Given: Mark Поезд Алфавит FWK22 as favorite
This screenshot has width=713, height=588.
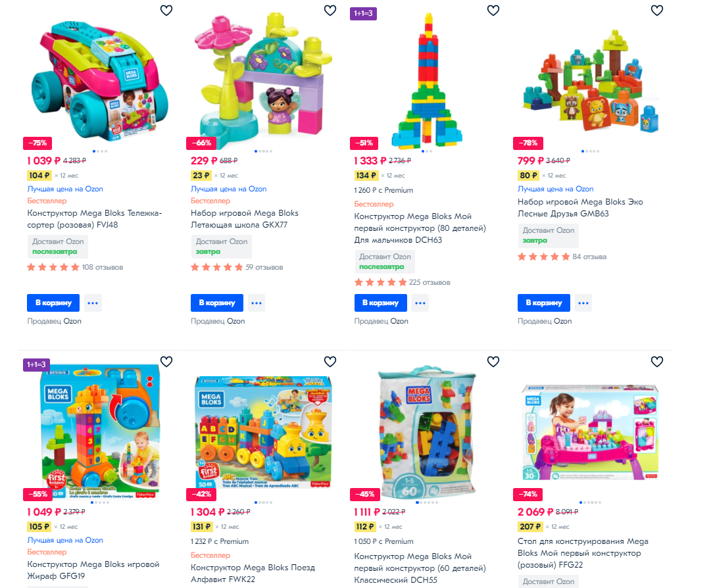Looking at the screenshot, I should (x=330, y=362).
